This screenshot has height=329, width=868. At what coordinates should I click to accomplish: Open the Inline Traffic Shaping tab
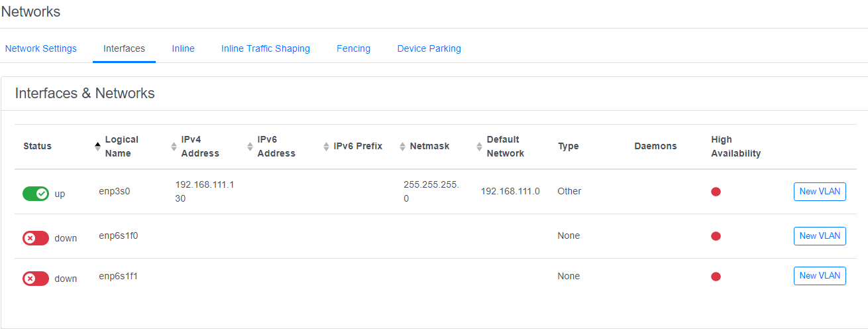[x=265, y=48]
